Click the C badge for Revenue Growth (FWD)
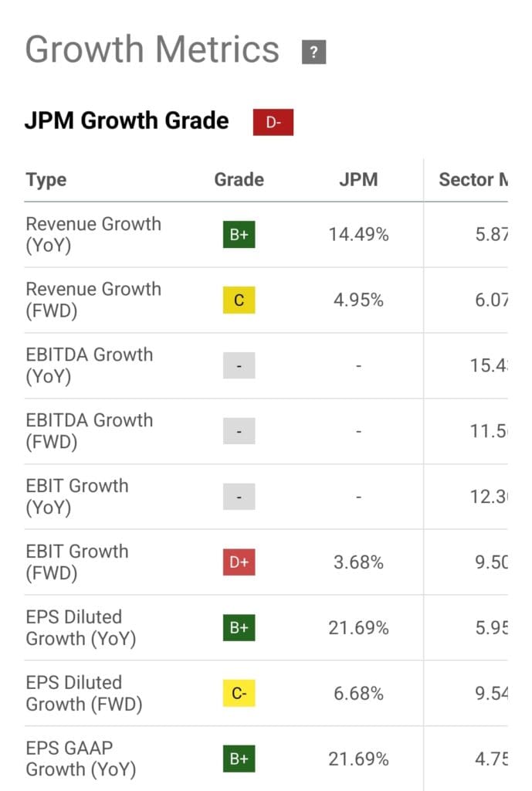 pos(239,300)
